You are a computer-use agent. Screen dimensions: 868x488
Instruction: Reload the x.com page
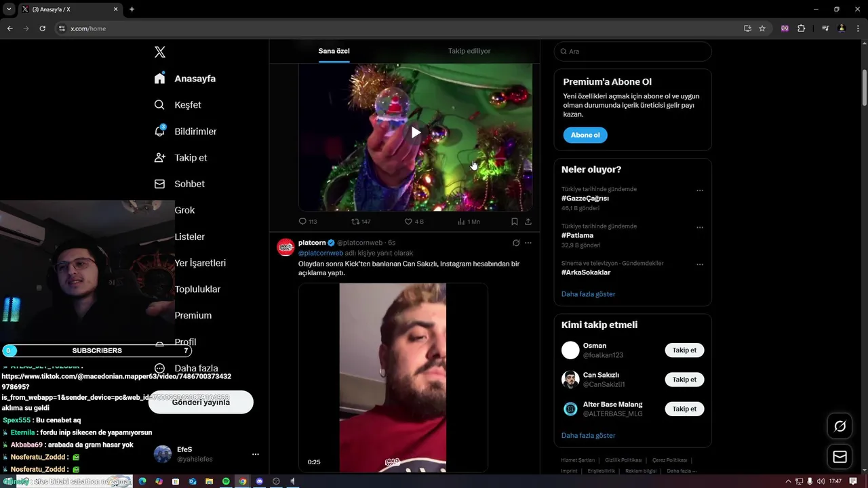(x=42, y=28)
